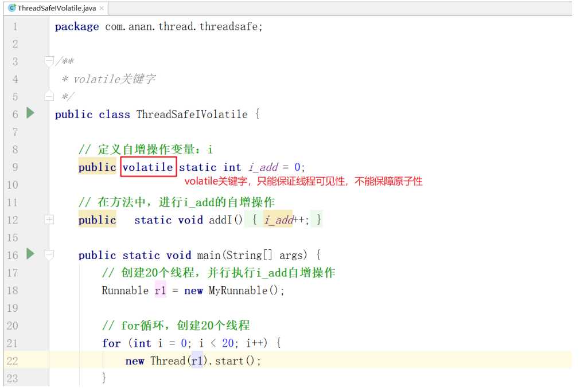
Task: Click the package keyword on line 1
Action: click(77, 26)
